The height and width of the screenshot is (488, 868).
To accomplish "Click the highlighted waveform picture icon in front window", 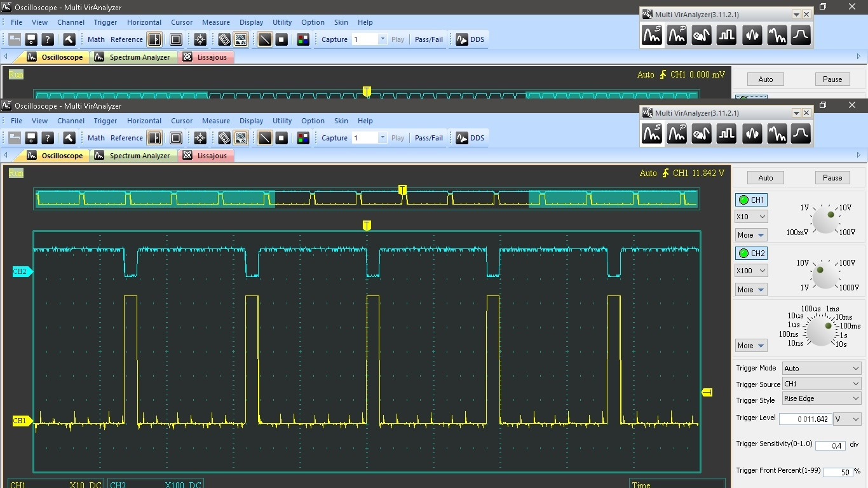I will (x=240, y=138).
